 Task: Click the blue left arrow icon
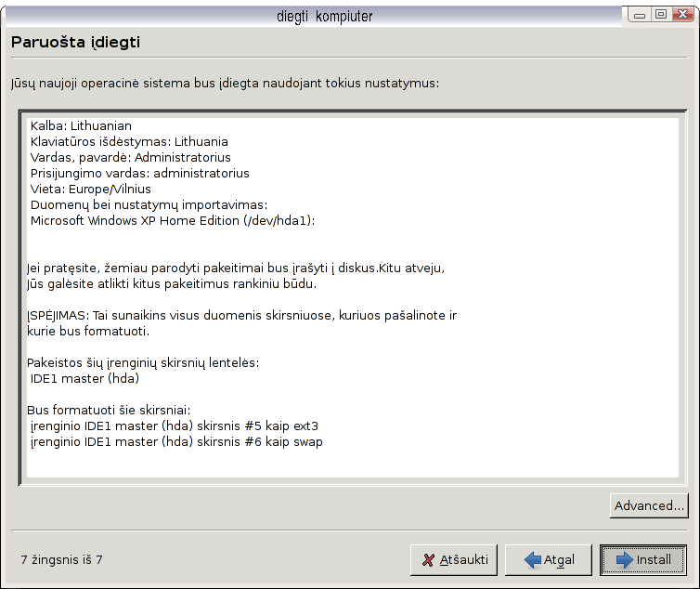533,560
